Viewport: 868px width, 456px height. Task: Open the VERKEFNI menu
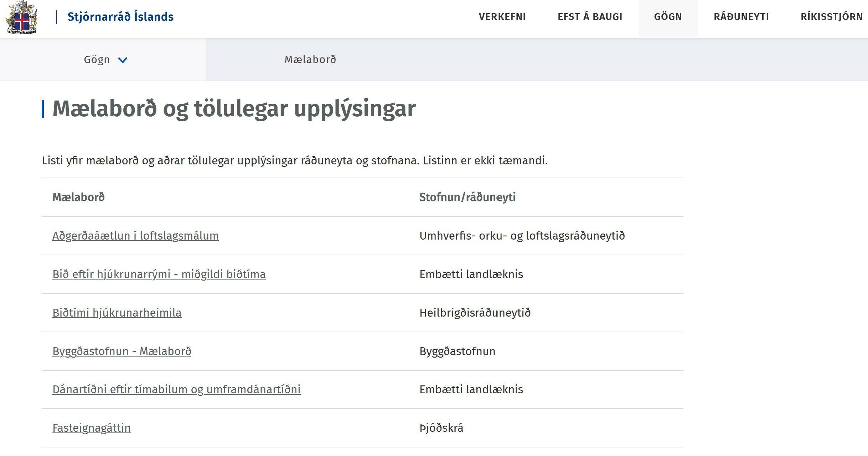click(502, 17)
